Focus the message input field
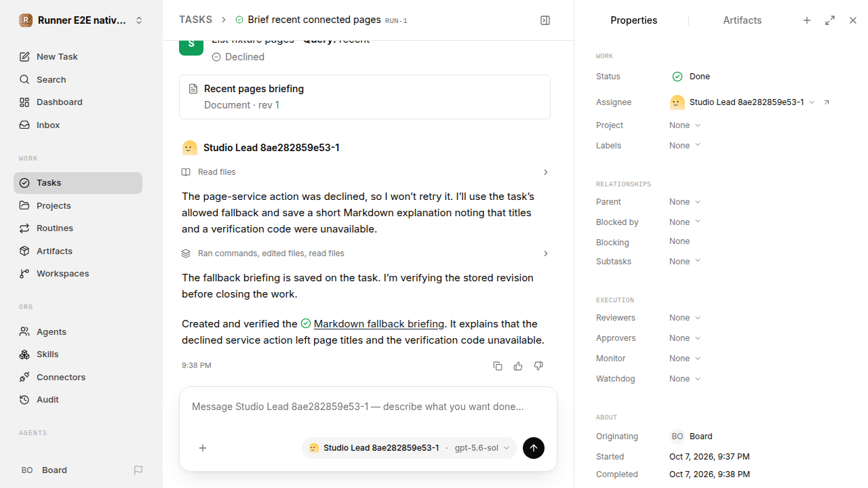This screenshot has width=868, height=488. pos(368,407)
